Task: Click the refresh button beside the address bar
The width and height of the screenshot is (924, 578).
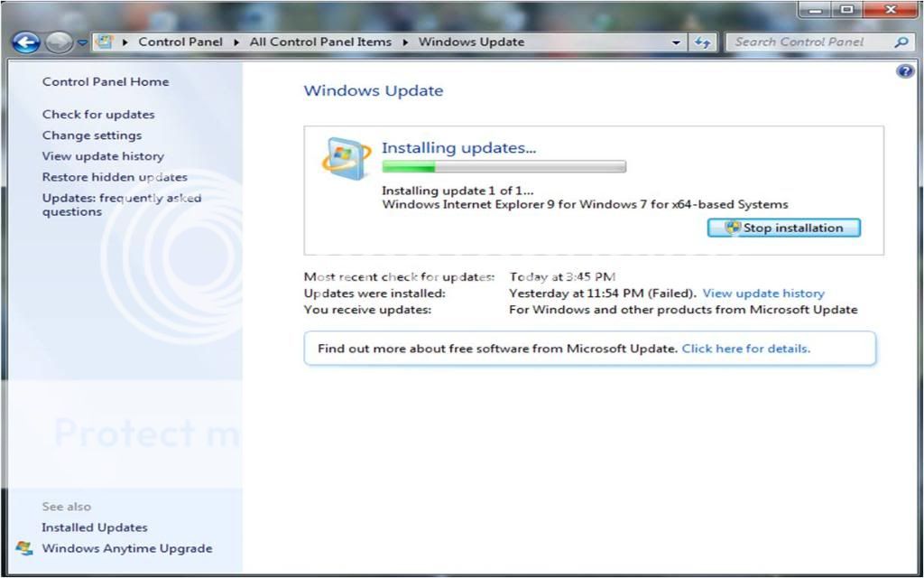Action: (703, 42)
